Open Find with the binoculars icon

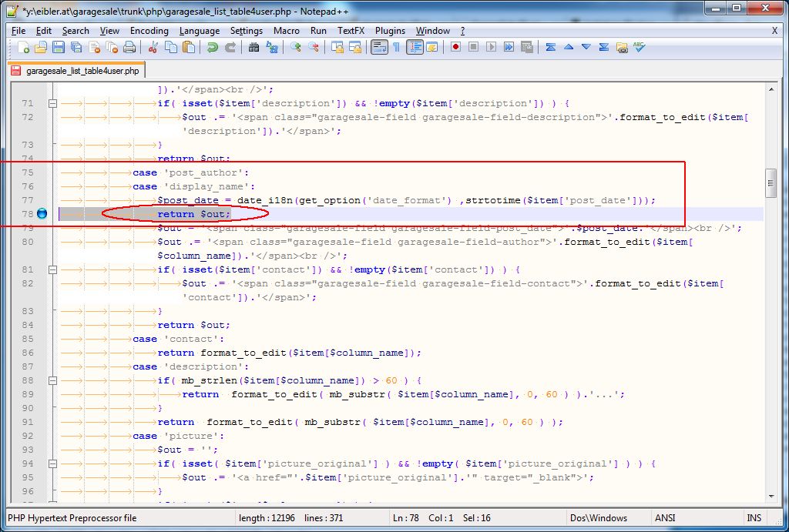click(253, 47)
